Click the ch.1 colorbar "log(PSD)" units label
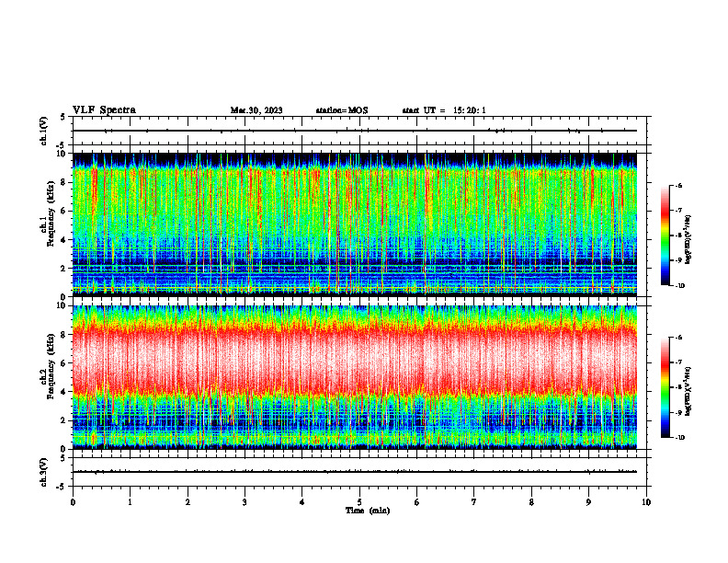 [x=688, y=240]
